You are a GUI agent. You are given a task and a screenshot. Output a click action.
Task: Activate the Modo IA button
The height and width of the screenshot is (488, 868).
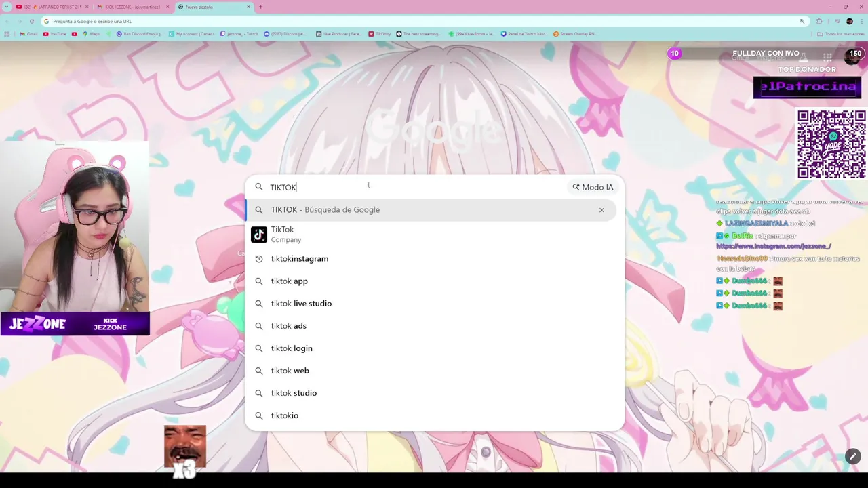tap(593, 187)
